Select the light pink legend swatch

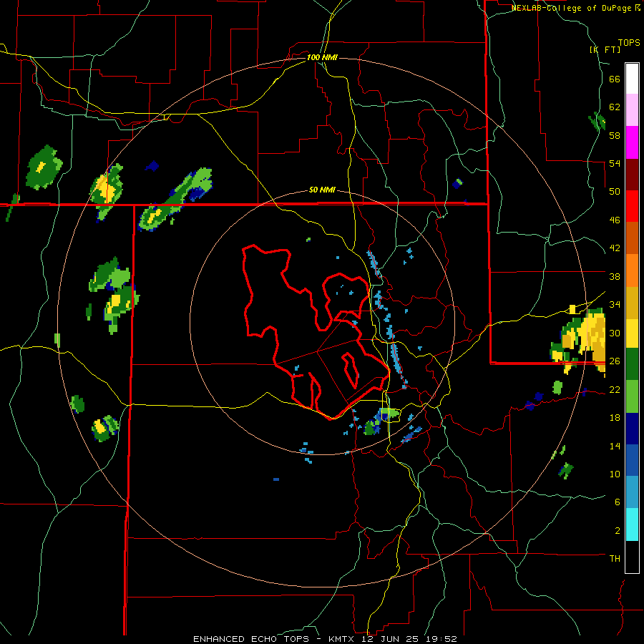point(632,109)
